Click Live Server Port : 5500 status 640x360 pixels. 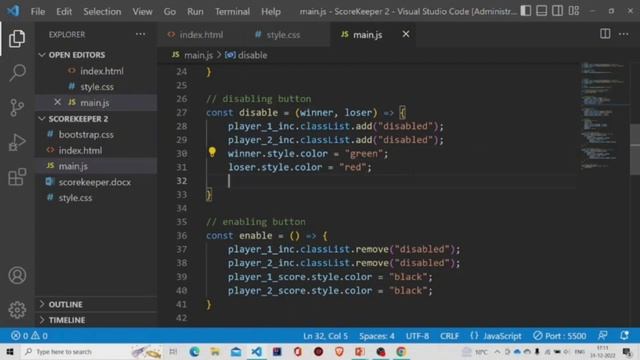tap(560, 336)
